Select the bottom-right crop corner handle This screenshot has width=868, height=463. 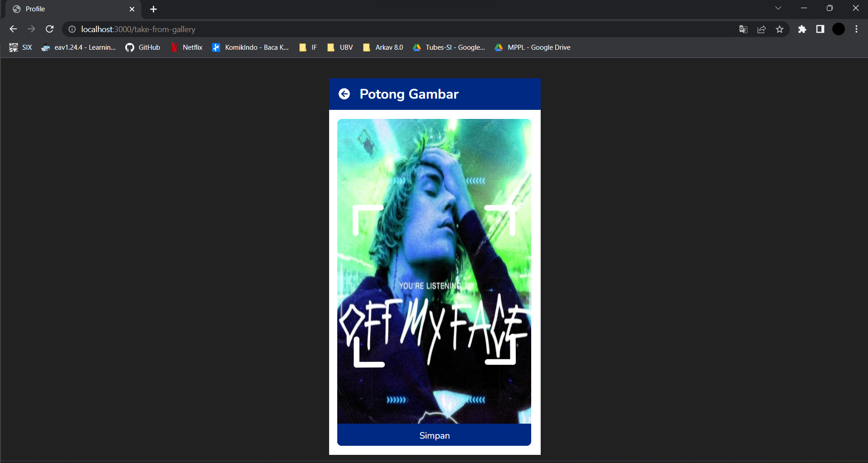(x=500, y=350)
